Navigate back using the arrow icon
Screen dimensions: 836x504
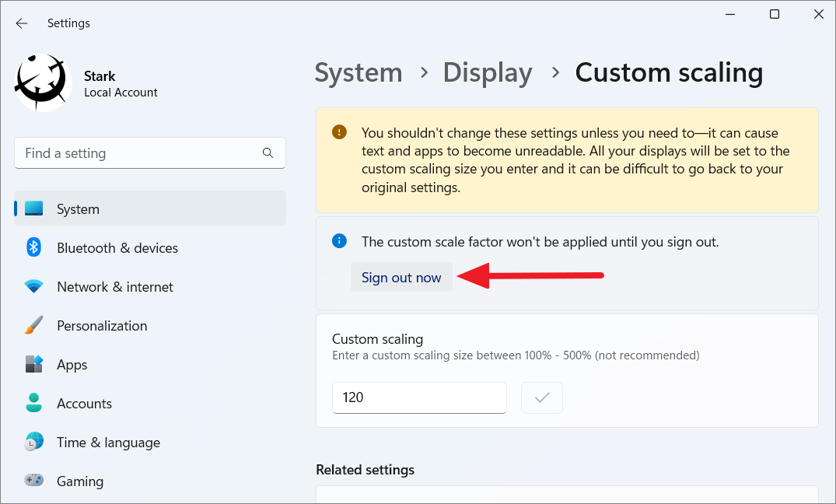21,23
